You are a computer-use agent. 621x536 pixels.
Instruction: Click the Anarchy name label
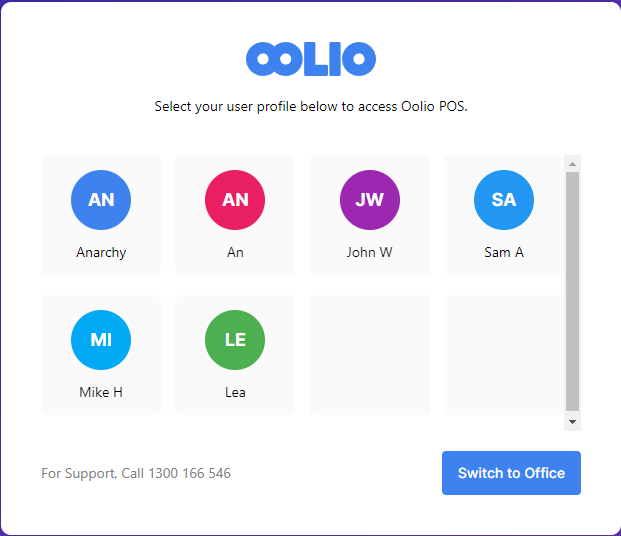click(x=101, y=253)
